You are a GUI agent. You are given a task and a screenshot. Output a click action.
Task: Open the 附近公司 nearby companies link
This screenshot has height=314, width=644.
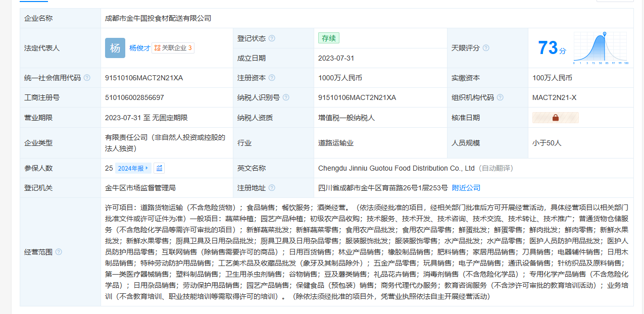point(466,188)
